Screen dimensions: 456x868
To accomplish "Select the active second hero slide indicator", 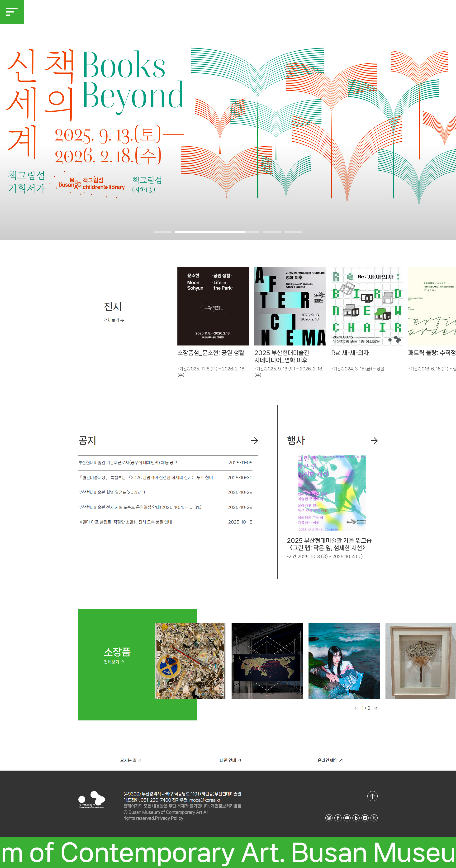I will pyautogui.click(x=217, y=232).
